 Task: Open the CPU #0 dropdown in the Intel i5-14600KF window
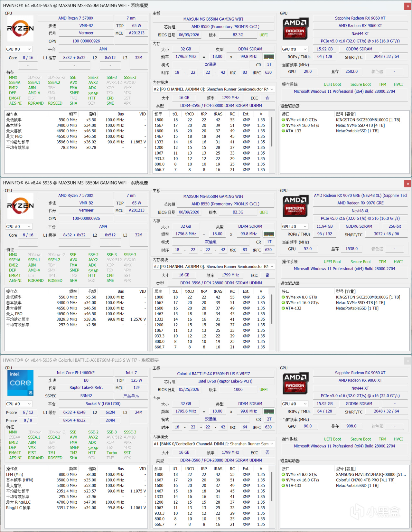[x=19, y=404]
